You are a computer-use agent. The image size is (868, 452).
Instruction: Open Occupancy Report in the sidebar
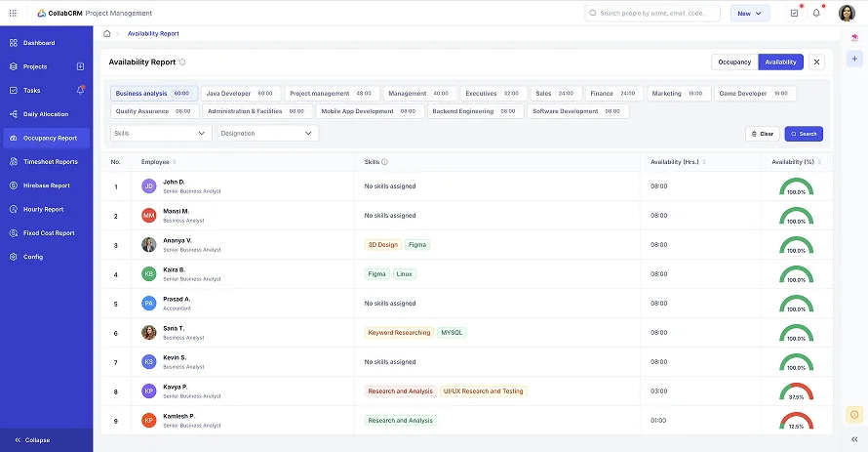[x=47, y=138]
